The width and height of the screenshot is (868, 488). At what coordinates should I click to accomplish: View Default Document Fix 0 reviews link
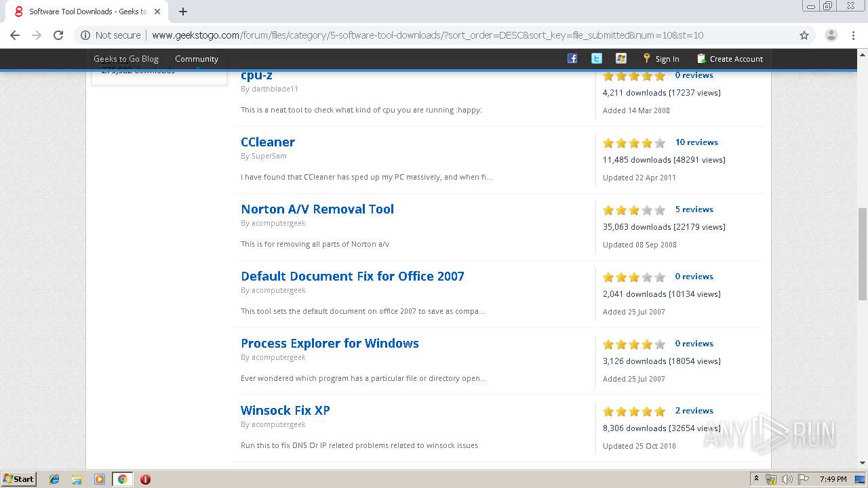(x=694, y=277)
